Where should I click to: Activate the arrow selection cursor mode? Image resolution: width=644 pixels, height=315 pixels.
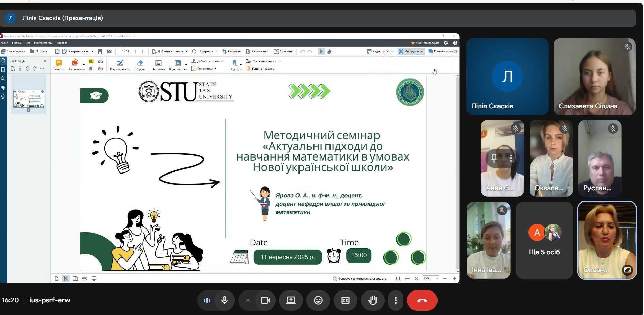click(321, 51)
